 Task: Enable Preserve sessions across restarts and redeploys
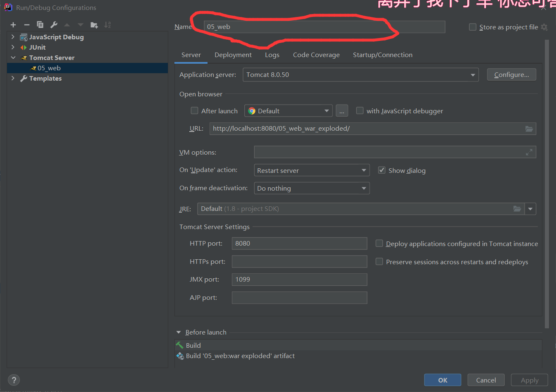pos(379,261)
